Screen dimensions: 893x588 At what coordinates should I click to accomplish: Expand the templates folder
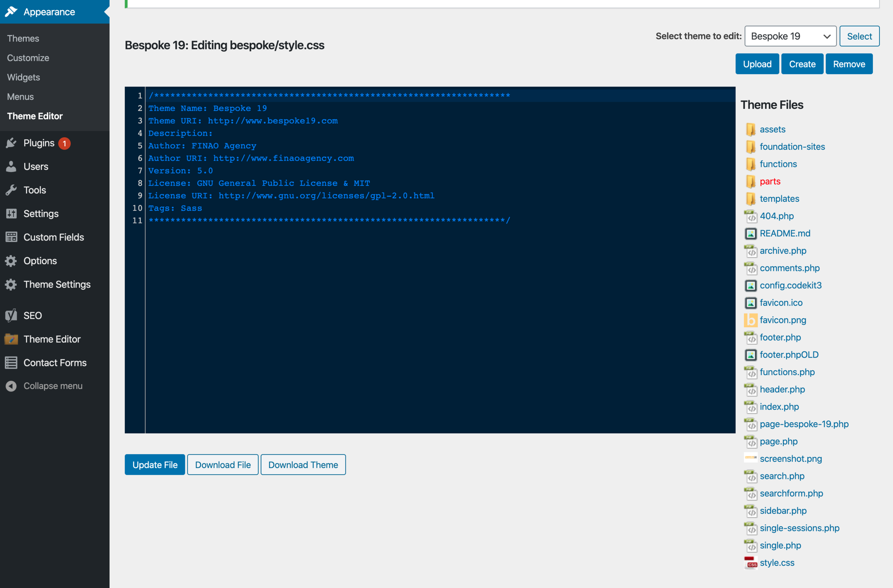tap(779, 199)
